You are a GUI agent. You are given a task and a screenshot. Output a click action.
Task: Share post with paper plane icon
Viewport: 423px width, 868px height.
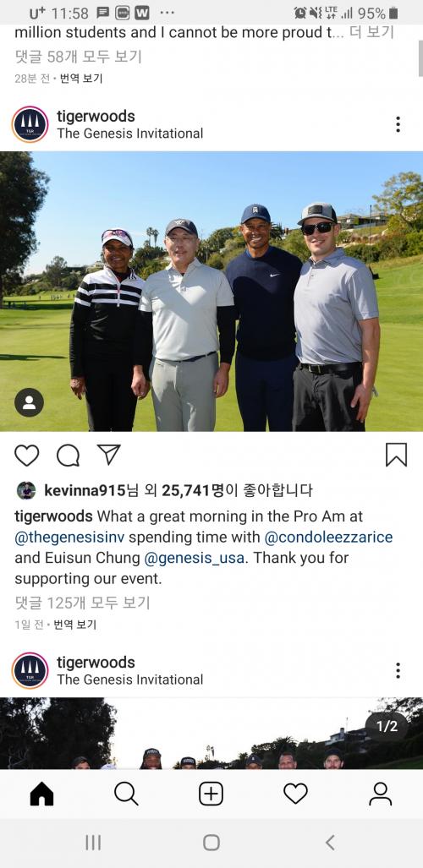coord(108,455)
